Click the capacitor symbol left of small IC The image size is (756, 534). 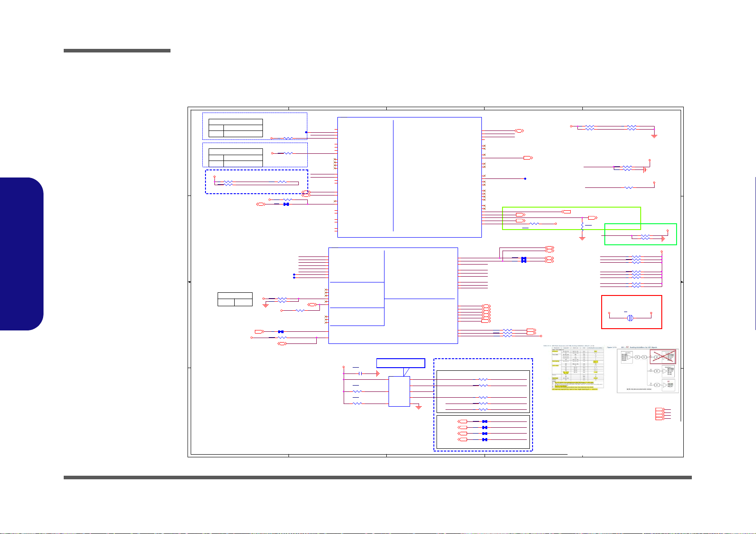tap(361, 373)
